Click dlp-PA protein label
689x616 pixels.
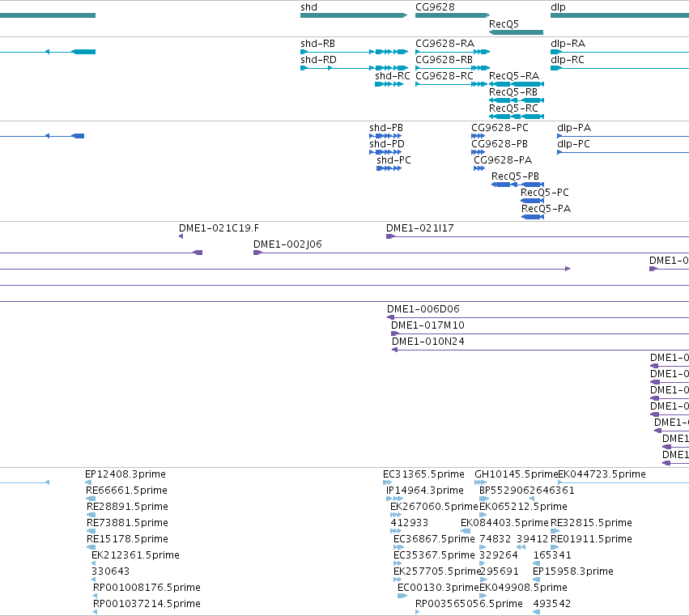coord(574,128)
